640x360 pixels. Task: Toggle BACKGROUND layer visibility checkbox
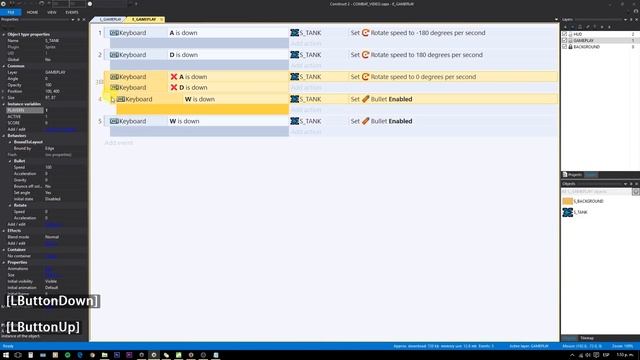[564, 47]
